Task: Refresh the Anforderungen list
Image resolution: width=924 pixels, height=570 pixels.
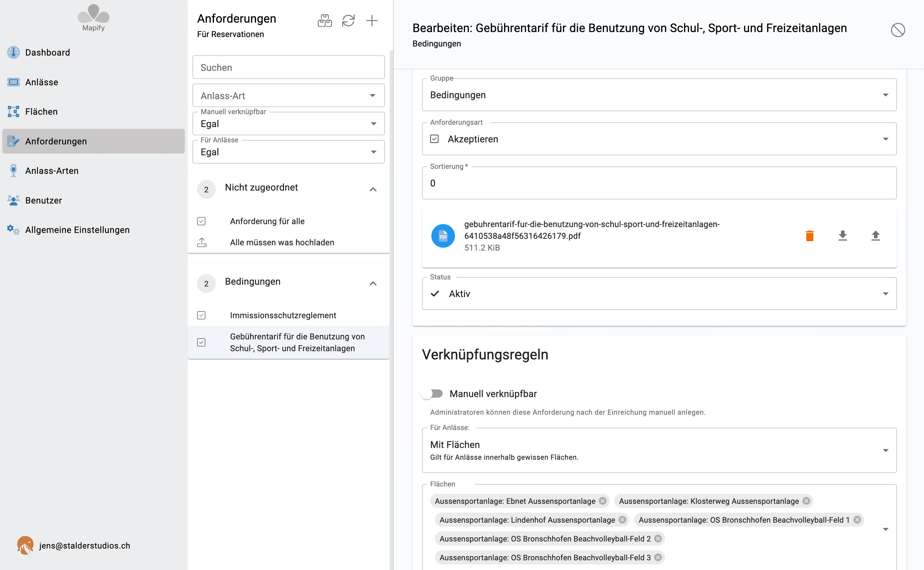Action: [x=348, y=21]
